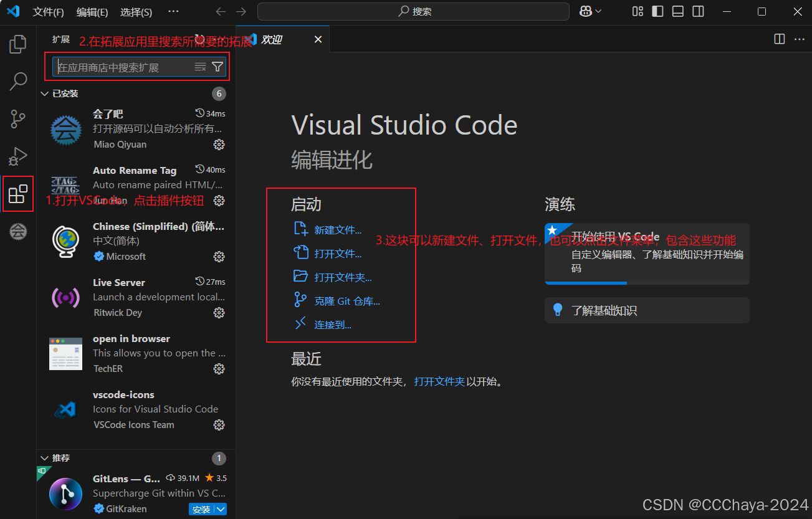Screen dimensions: 812x519
Task: Click 新建文件... link
Action: (338, 230)
